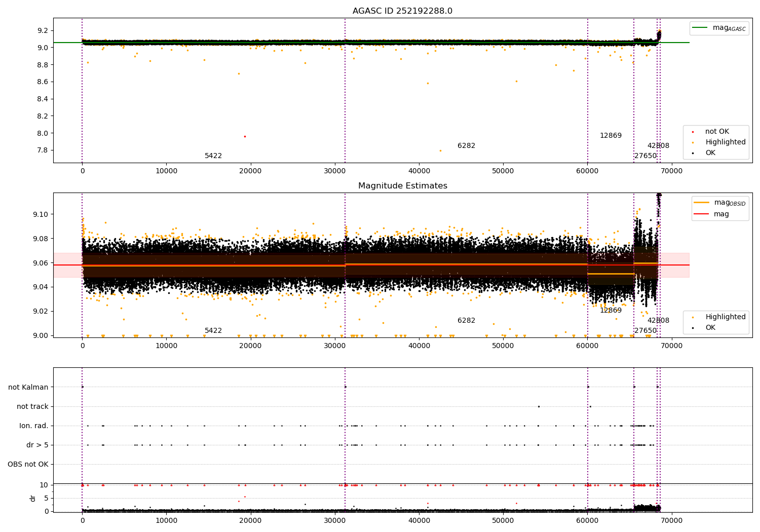This screenshot has width=760, height=532.
Task: Click x-axis tick "30000" under the top plot
Action: [334, 171]
